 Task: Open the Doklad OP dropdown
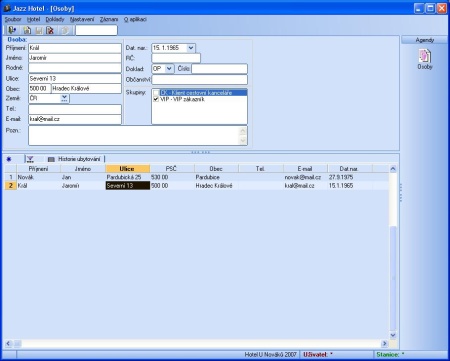[169, 69]
